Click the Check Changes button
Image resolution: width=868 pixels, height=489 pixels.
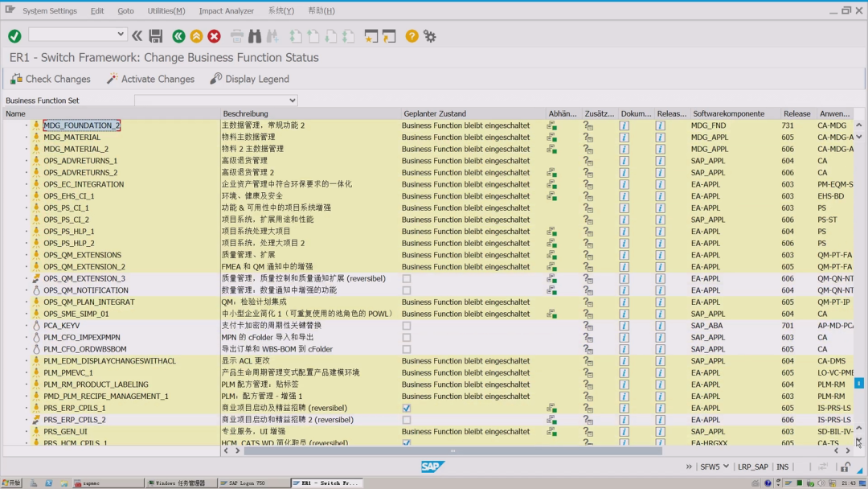point(51,79)
